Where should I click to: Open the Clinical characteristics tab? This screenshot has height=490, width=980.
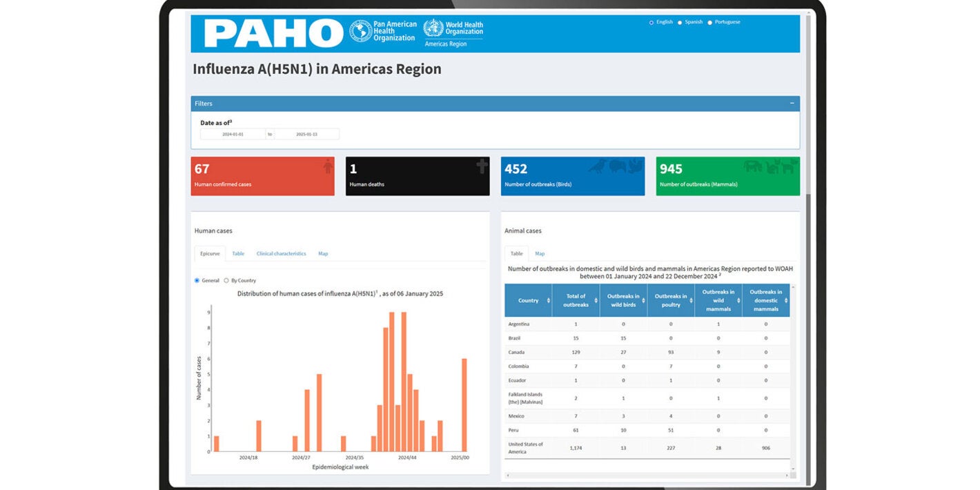(x=281, y=253)
